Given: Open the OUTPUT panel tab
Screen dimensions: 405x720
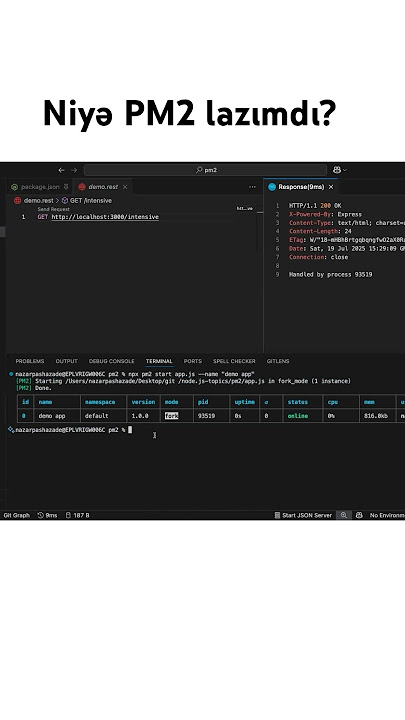Looking at the screenshot, I should [67, 361].
